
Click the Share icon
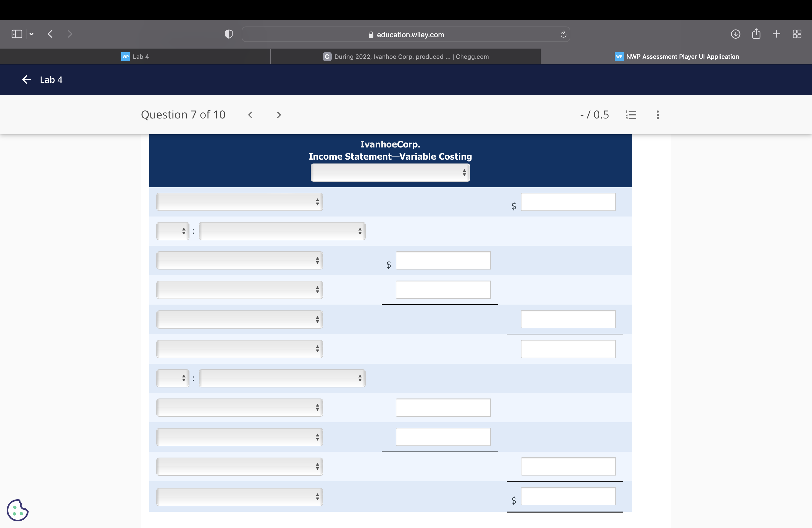[756, 34]
